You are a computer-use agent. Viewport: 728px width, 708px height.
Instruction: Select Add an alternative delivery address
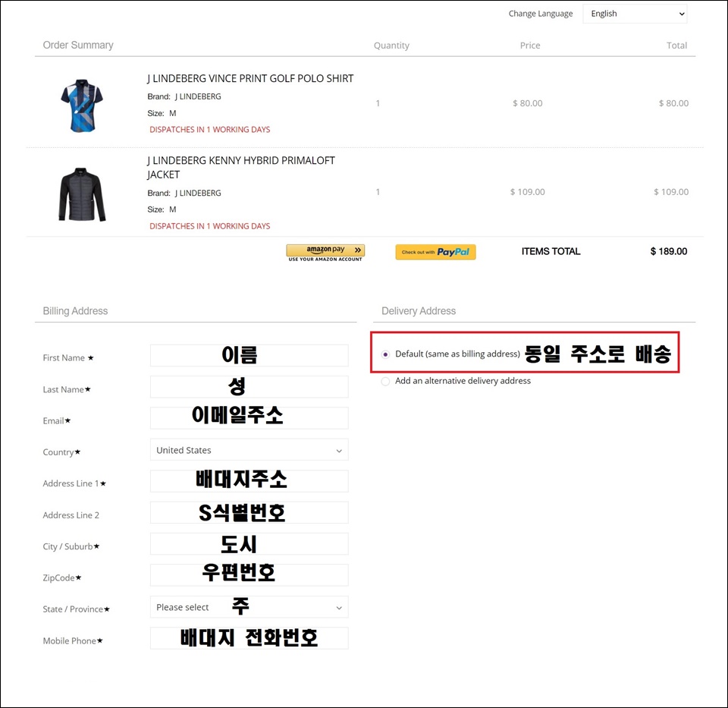[x=385, y=382]
